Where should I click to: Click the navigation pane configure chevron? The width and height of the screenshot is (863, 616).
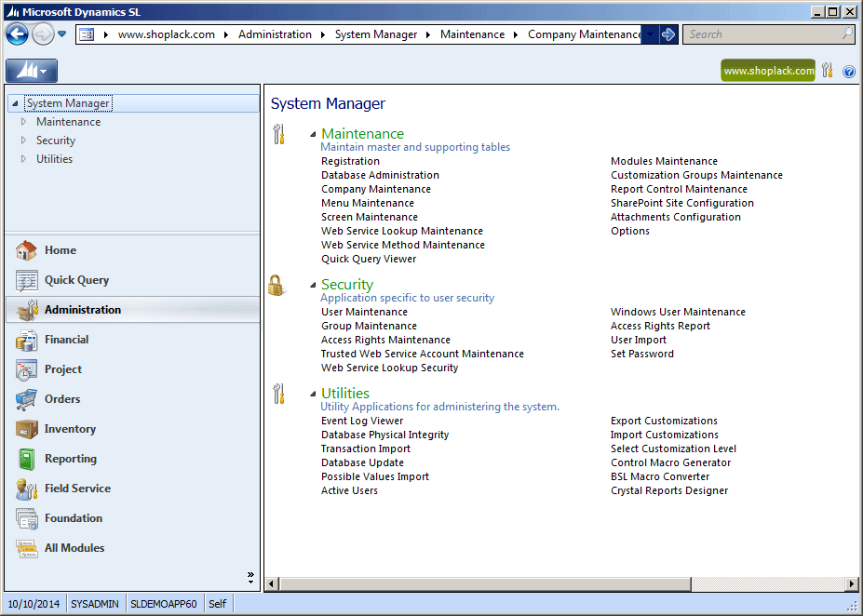click(x=251, y=577)
